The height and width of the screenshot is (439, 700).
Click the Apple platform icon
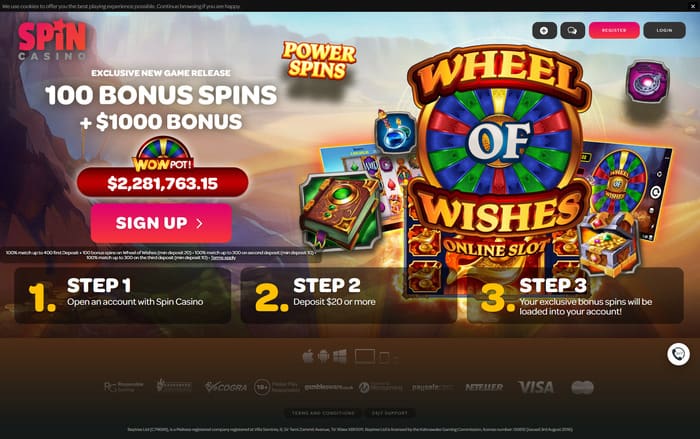coord(308,356)
